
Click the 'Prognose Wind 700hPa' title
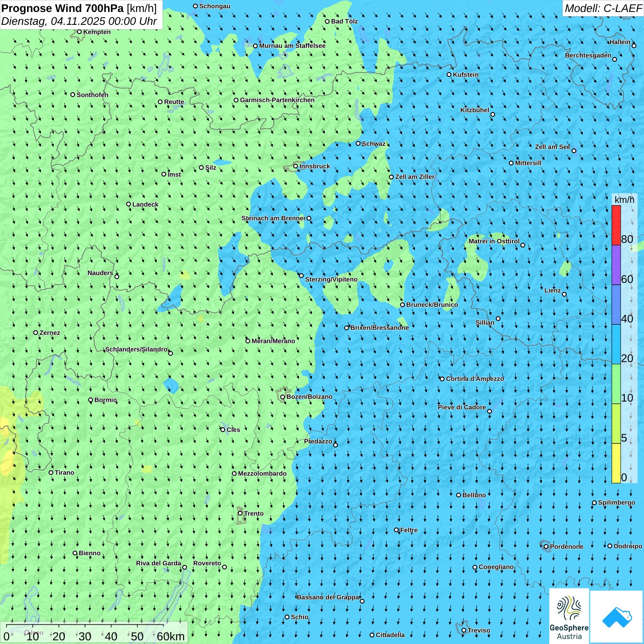point(63,8)
